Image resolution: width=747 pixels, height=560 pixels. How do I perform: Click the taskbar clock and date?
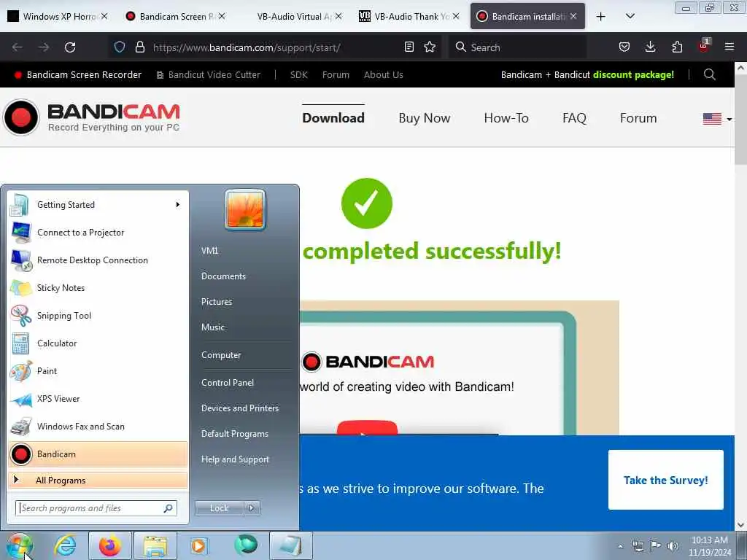tap(709, 545)
